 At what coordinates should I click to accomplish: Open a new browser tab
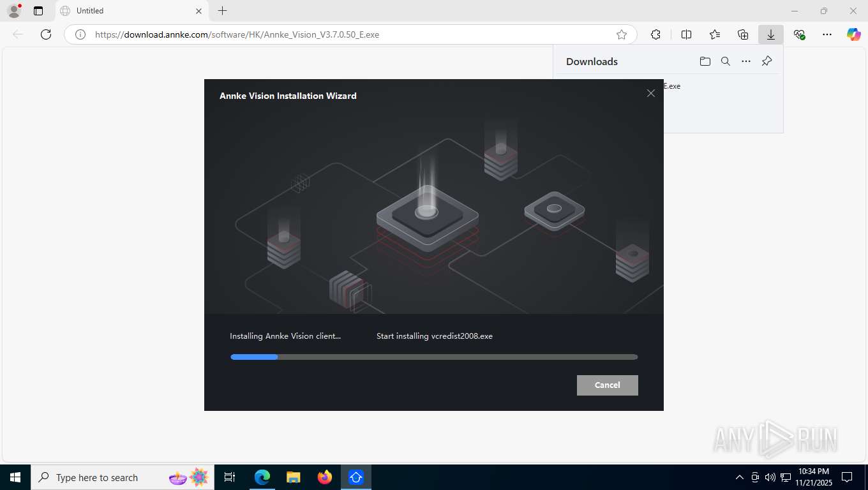pyautogui.click(x=222, y=11)
